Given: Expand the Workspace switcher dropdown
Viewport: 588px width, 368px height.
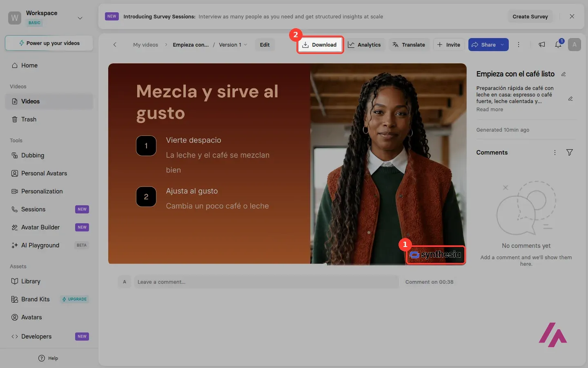Looking at the screenshot, I should 80,18.
